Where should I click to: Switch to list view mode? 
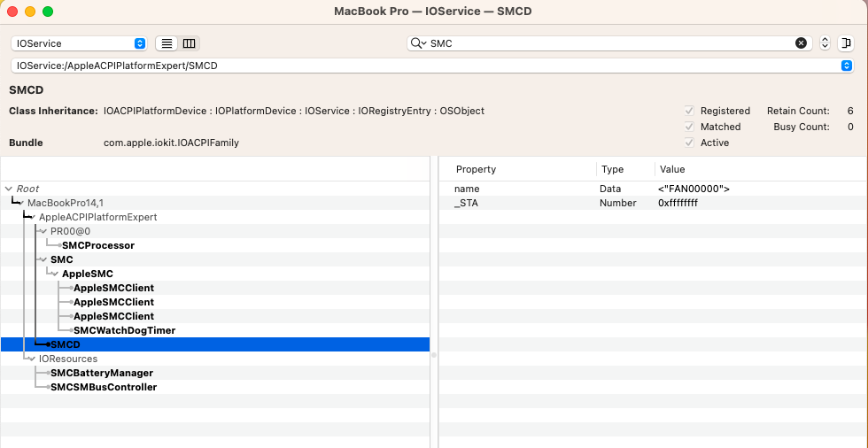167,43
